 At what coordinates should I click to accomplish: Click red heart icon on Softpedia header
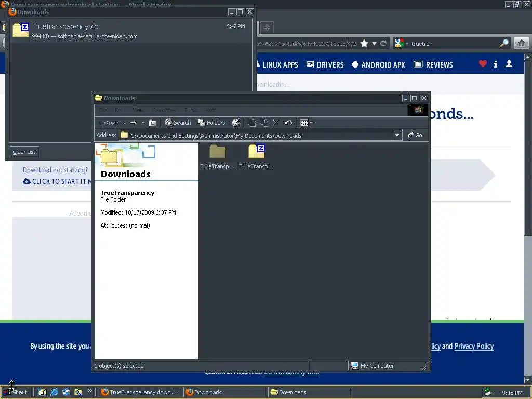[483, 63]
